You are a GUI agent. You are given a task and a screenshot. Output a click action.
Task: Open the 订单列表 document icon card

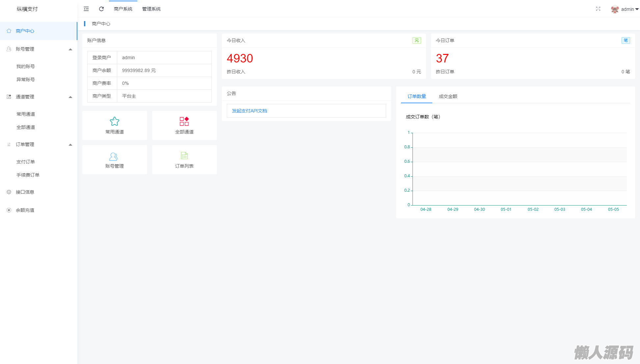[184, 160]
